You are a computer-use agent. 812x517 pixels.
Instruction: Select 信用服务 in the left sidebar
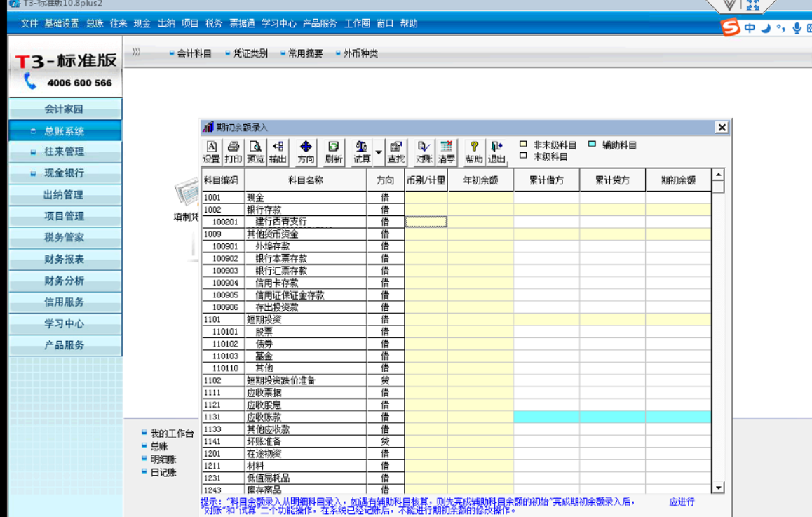tap(65, 302)
